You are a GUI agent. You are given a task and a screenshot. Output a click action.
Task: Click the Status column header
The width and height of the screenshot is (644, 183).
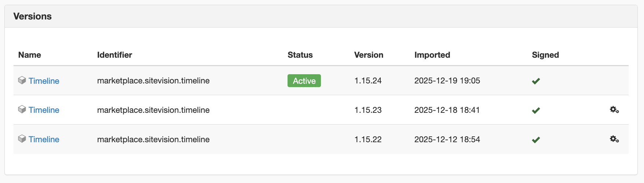click(x=300, y=55)
